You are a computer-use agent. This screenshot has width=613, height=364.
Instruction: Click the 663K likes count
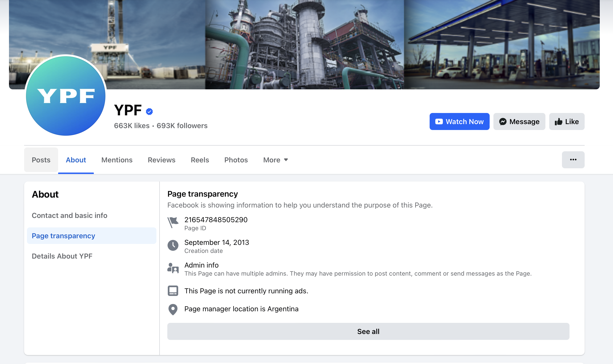click(132, 126)
